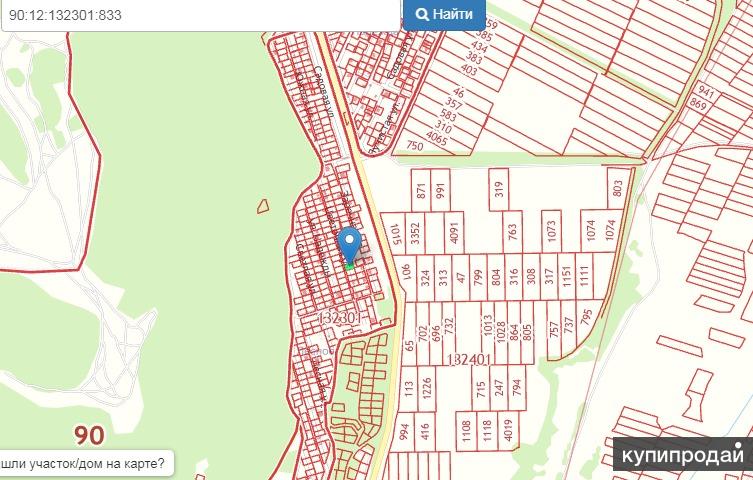Image resolution: width=753 pixels, height=480 pixels.
Task: Open the участок/дом на карте prompt
Action: coord(86,464)
